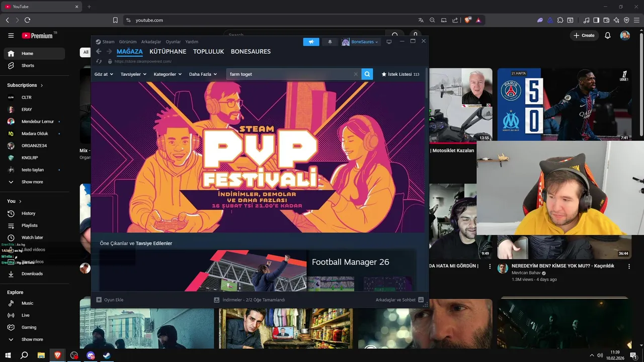644x362 pixels.
Task: Open the KÜTÜPHANE tab in Steam
Action: click(x=168, y=51)
